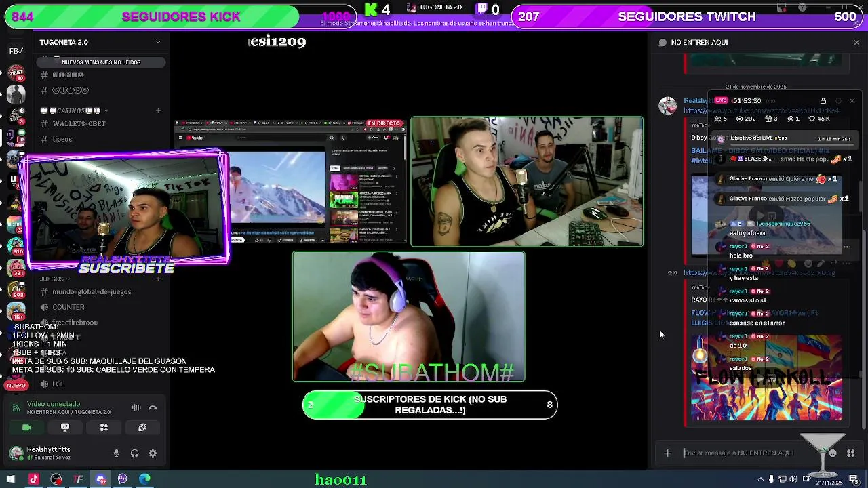Toggle the camera button in voice panel
The width and height of the screenshot is (868, 488).
coord(26,428)
